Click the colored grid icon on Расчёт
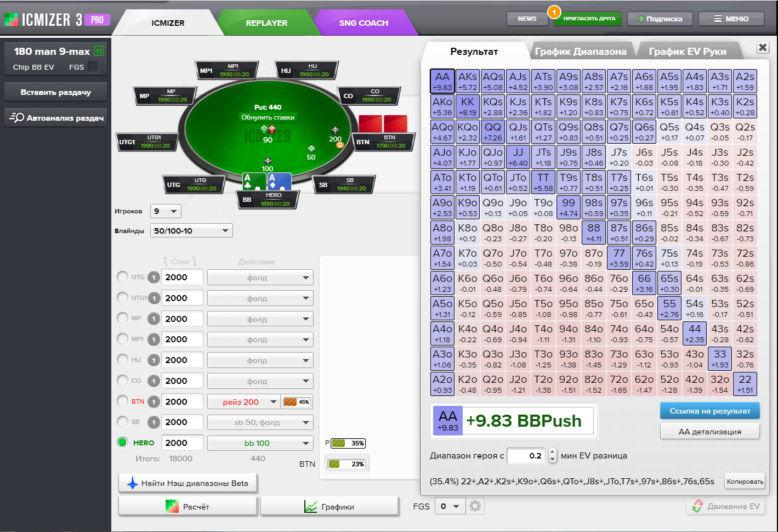Image resolution: width=778 pixels, height=532 pixels. tap(172, 506)
